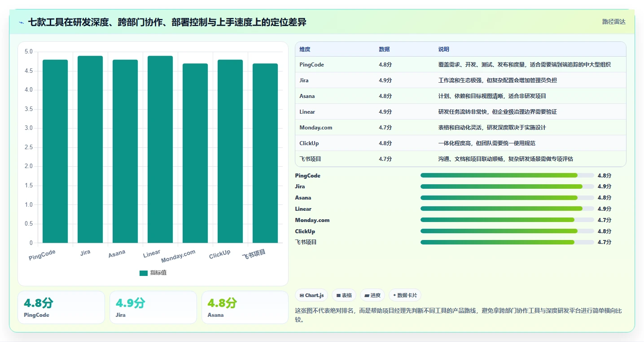Image resolution: width=644 pixels, height=342 pixels.
Task: Click the 覆盖需求、开发、测试 description cell
Action: click(x=524, y=65)
